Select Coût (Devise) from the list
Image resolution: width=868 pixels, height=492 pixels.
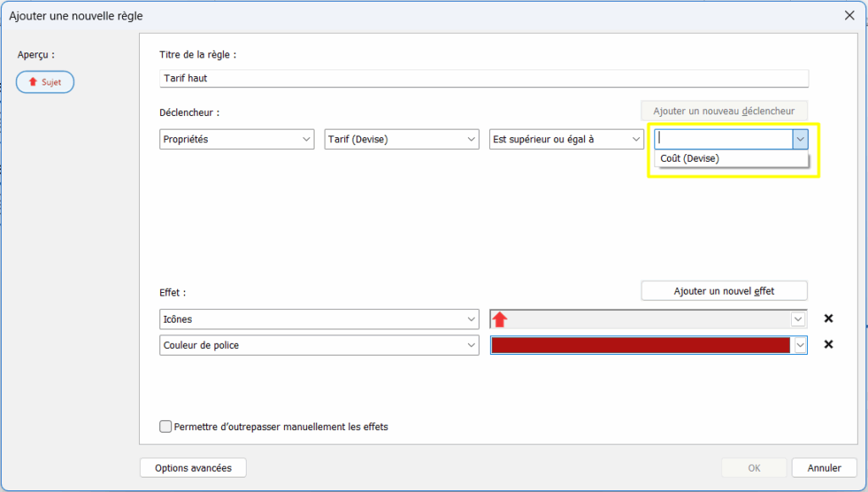click(690, 158)
